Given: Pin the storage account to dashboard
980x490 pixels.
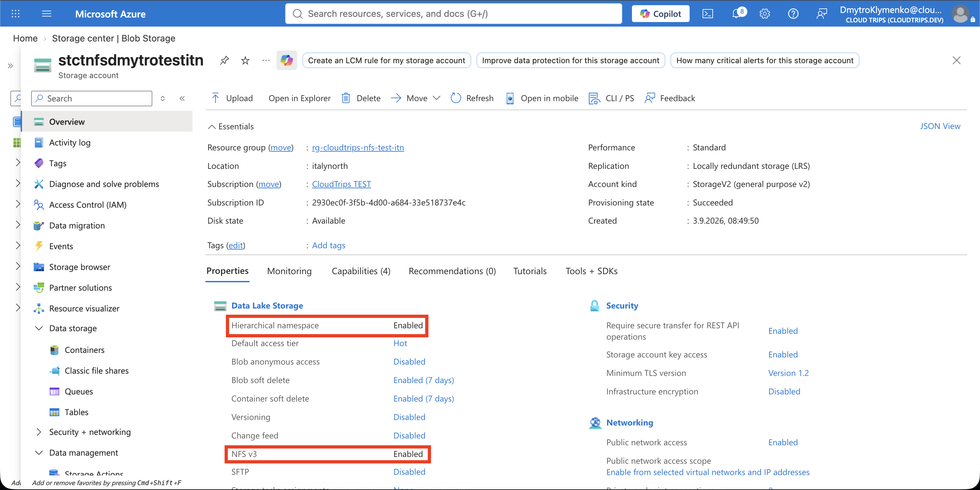Looking at the screenshot, I should click(225, 60).
